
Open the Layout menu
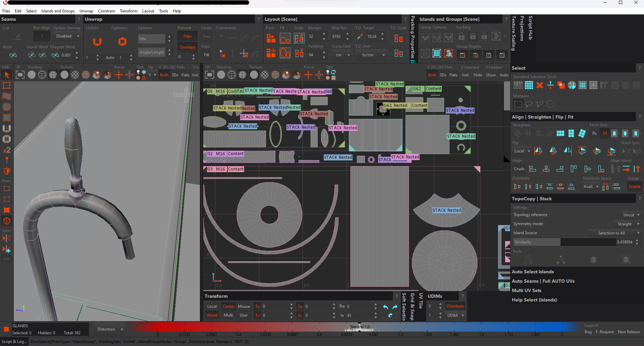[148, 11]
